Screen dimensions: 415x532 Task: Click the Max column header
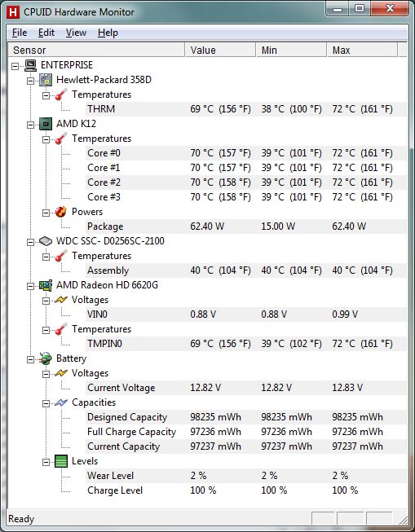tap(362, 51)
